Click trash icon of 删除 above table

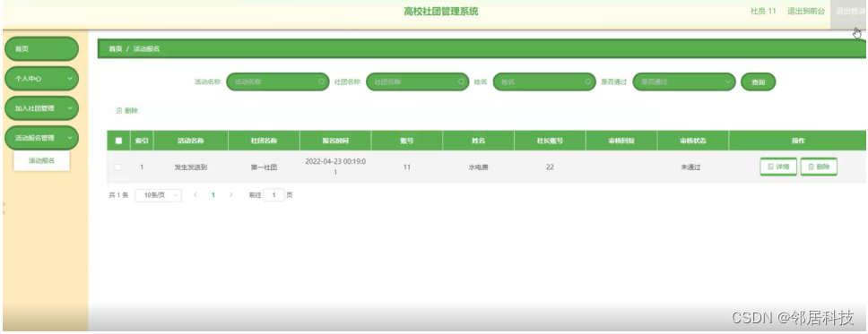click(119, 111)
